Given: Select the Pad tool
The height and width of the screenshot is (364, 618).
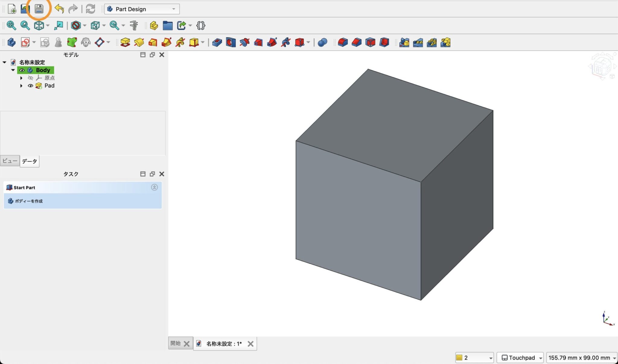Looking at the screenshot, I should pos(125,42).
